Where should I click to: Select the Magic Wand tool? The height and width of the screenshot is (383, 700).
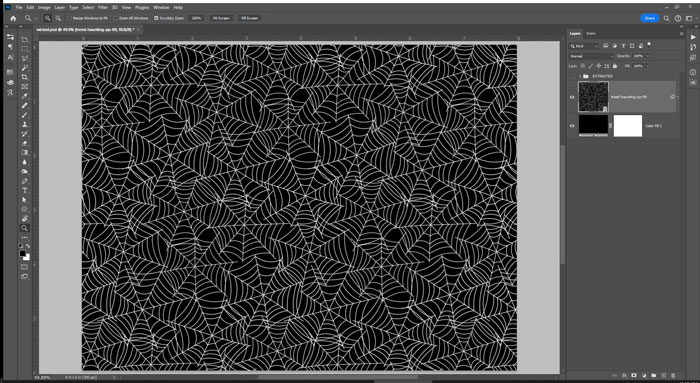[25, 68]
